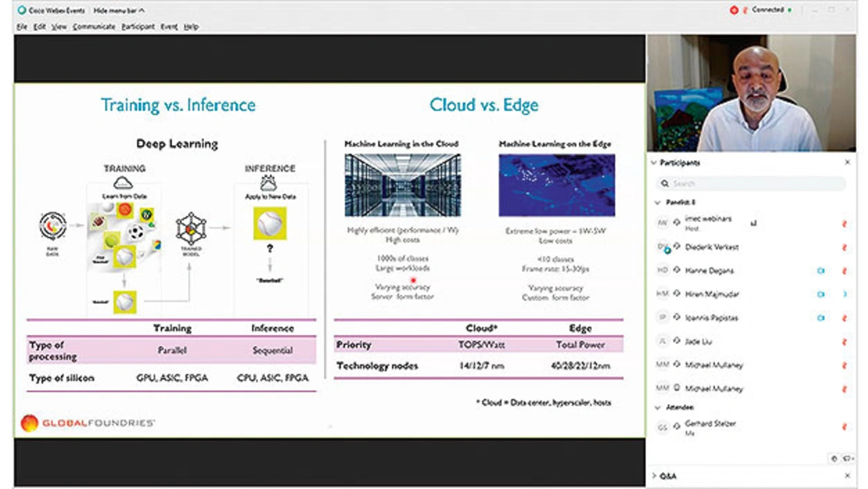This screenshot has width=868, height=489.
Task: Select Michael Mullaney in participant list
Action: point(714,366)
